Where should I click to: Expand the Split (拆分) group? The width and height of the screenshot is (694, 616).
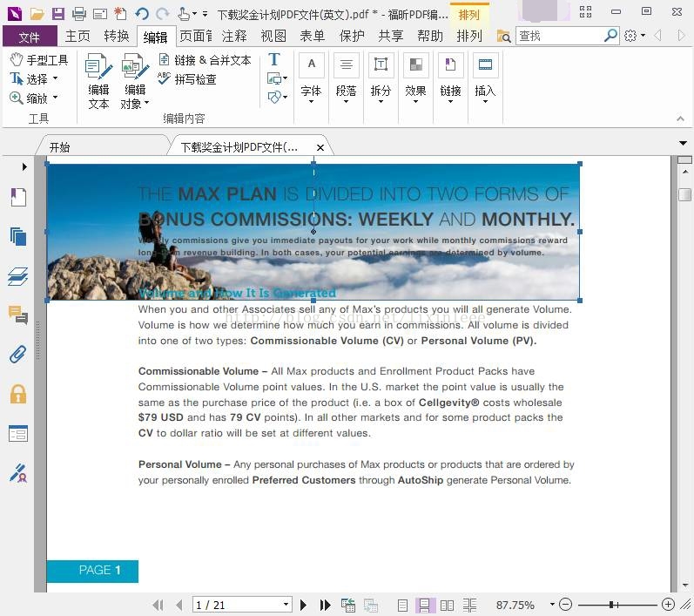click(381, 78)
